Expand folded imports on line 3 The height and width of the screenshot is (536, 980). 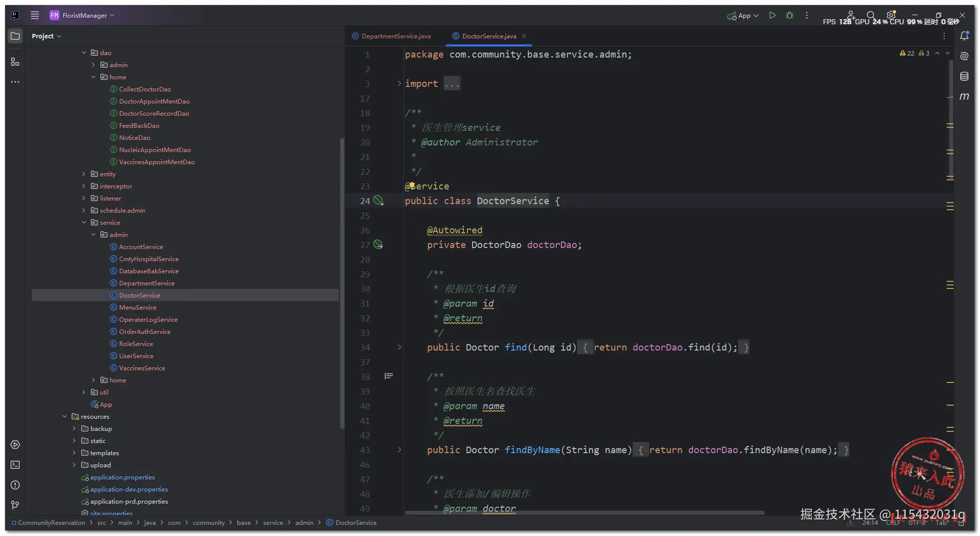399,83
